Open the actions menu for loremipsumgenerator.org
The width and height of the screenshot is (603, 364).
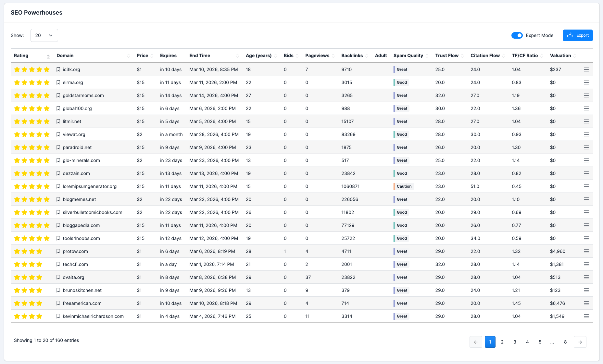[x=586, y=186]
